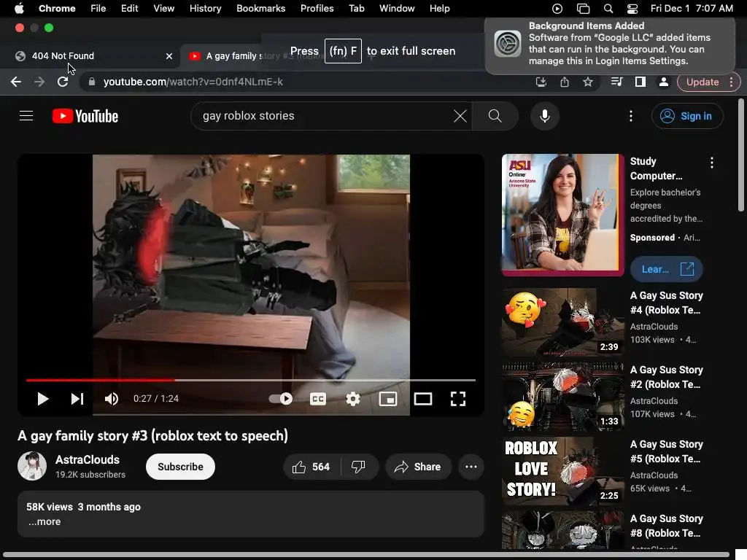
Task: Open the AstraClouds channel name link
Action: (88, 459)
